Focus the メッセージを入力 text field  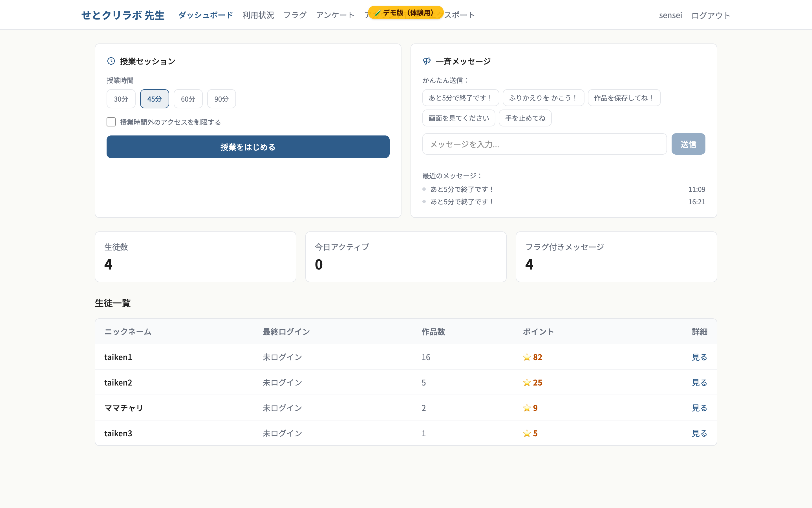544,144
